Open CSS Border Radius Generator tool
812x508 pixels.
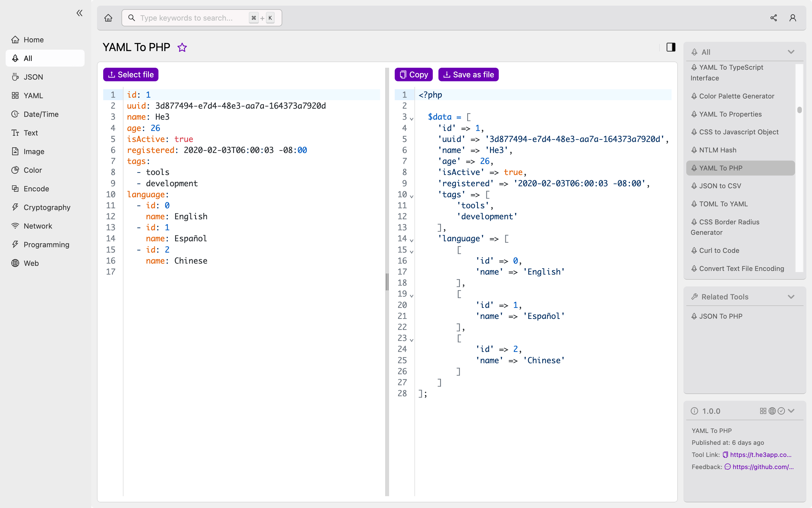pyautogui.click(x=741, y=227)
